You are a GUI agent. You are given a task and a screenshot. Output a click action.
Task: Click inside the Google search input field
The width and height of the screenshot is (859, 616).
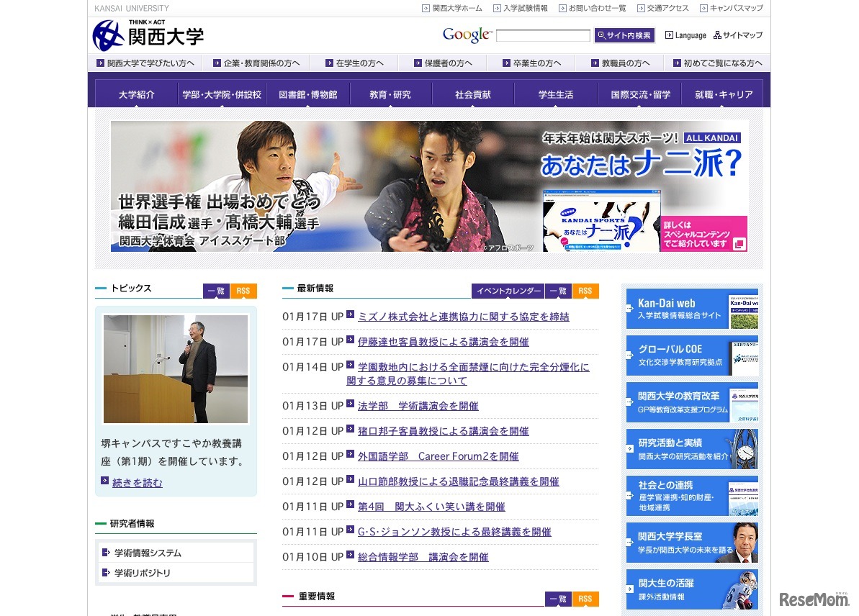[545, 35]
